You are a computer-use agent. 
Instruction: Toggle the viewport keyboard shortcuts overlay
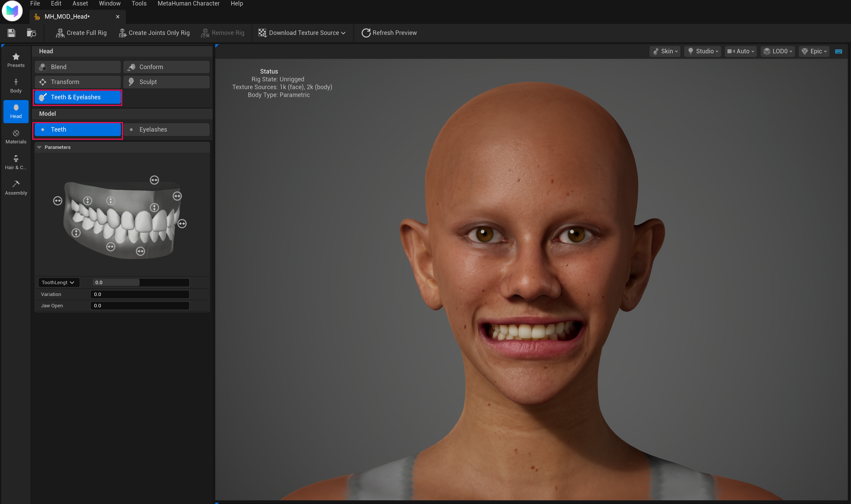838,51
